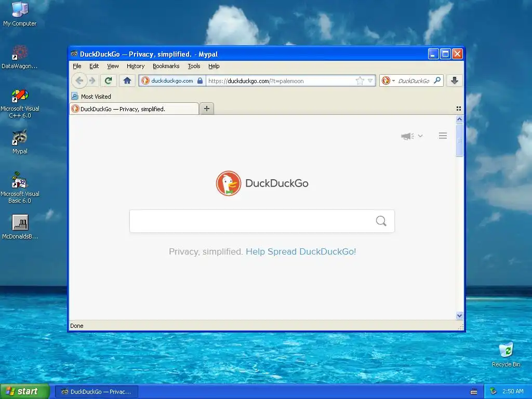Open the History menu
The image size is (532, 399).
136,66
